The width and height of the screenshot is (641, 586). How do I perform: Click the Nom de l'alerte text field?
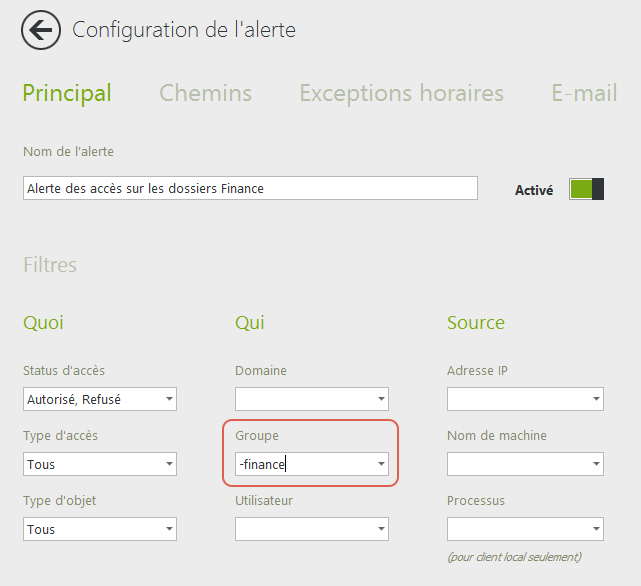[x=250, y=188]
